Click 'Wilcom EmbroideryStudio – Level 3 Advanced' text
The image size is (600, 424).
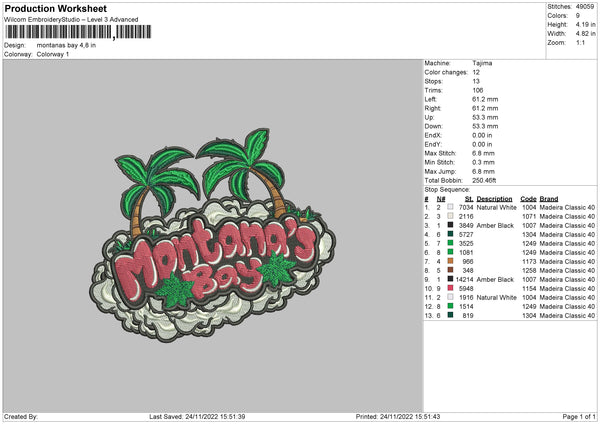click(71, 20)
